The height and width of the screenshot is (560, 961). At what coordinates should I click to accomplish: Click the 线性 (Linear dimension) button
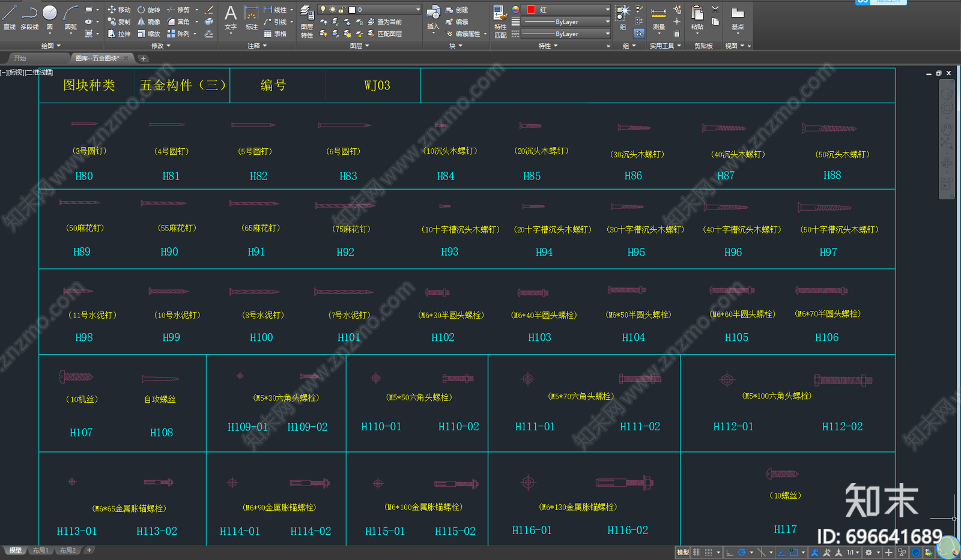(x=276, y=10)
